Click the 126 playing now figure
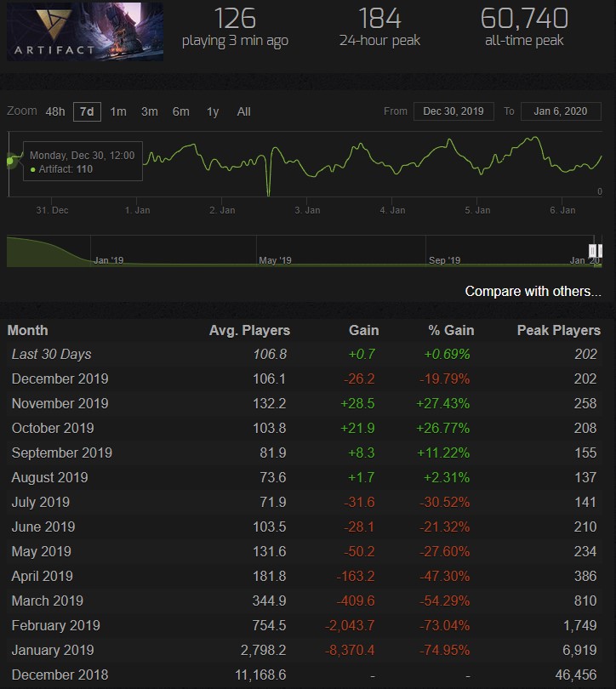The width and height of the screenshot is (616, 689). pyautogui.click(x=235, y=18)
